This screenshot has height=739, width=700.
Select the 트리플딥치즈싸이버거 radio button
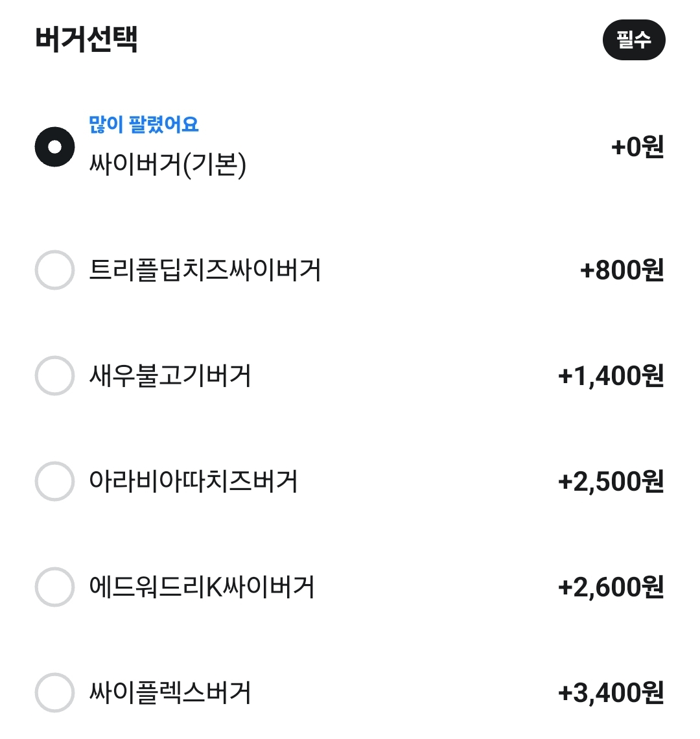point(54,270)
